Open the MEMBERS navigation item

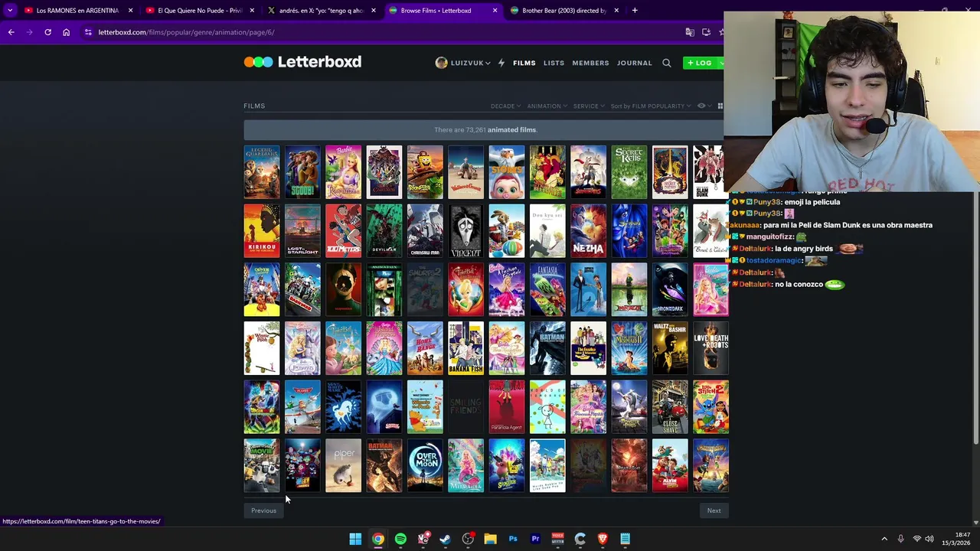pyautogui.click(x=590, y=63)
